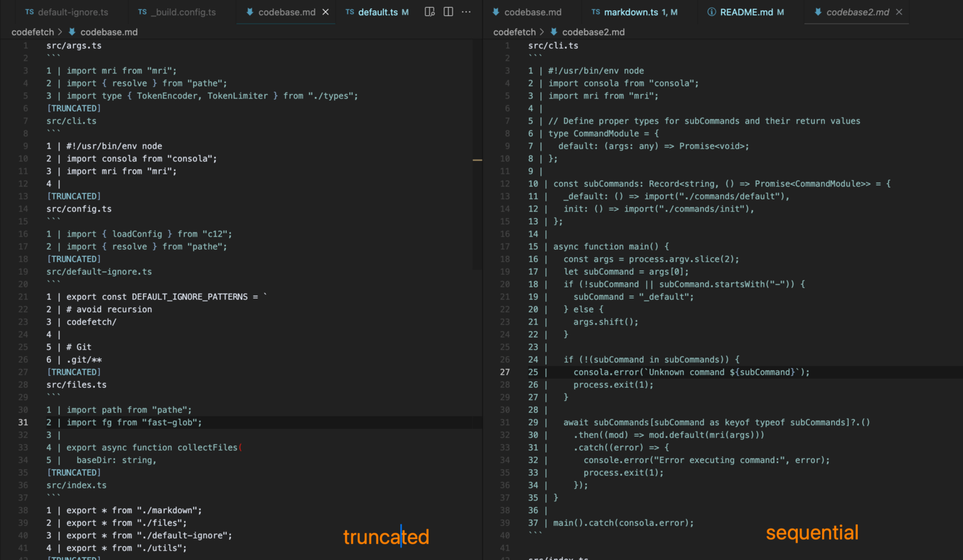
Task: Open the more actions ellipsis menu
Action: click(467, 12)
